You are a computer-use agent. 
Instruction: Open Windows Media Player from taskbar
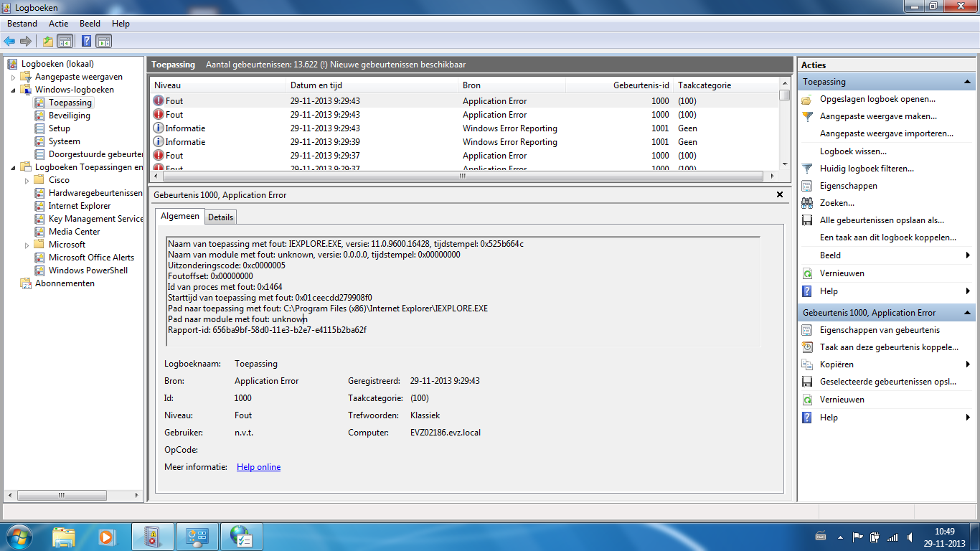tap(106, 536)
